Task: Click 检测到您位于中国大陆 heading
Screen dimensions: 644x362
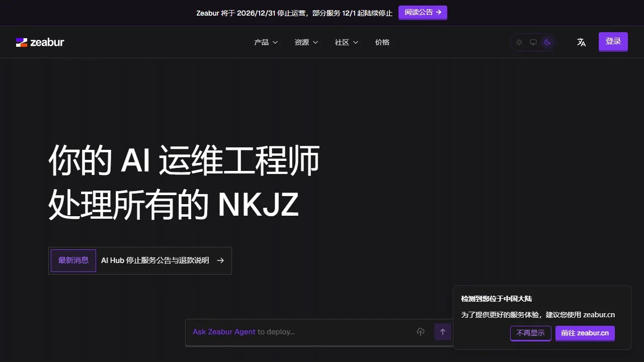Action: [x=497, y=299]
